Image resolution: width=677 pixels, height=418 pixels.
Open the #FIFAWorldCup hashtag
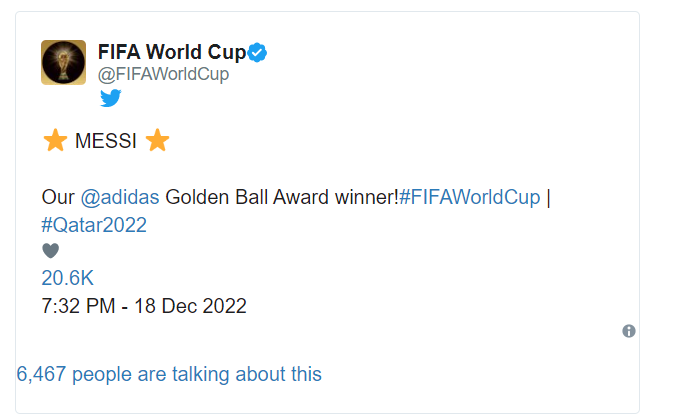click(469, 197)
